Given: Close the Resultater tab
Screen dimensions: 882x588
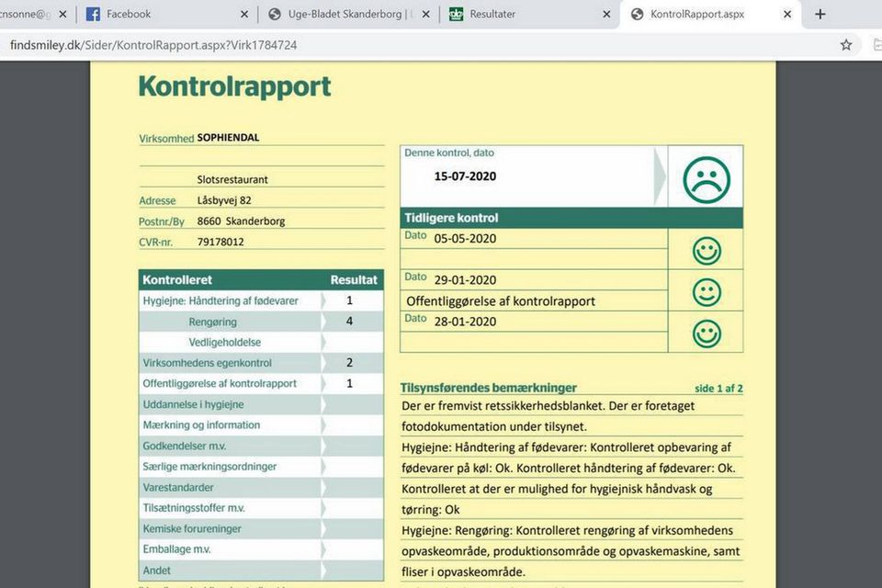Looking at the screenshot, I should pos(606,14).
